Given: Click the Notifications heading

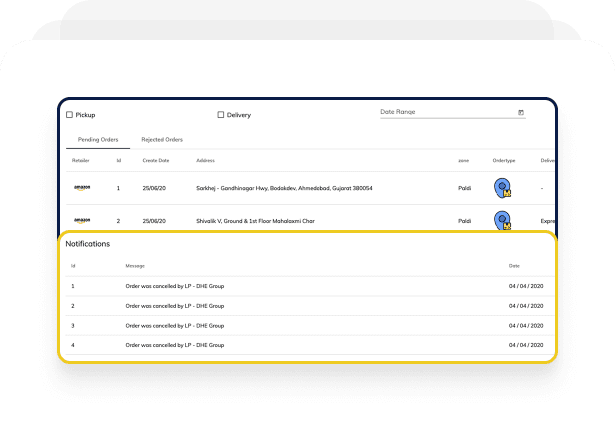Looking at the screenshot, I should [x=87, y=244].
